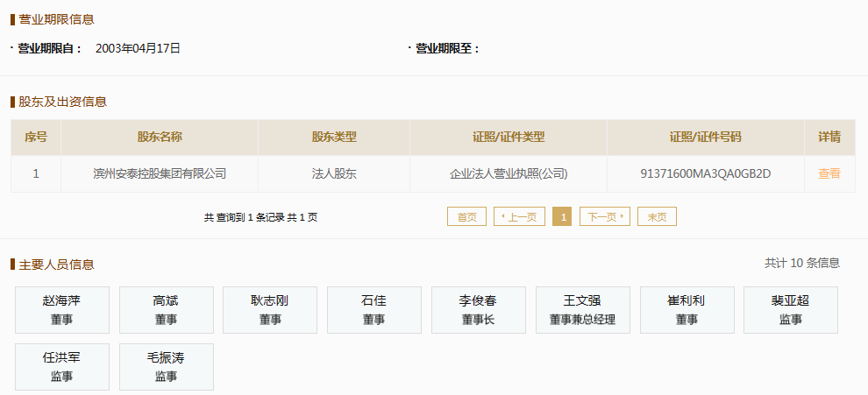The width and height of the screenshot is (868, 395).
Task: Click the 石佳 director card
Action: [x=374, y=310]
